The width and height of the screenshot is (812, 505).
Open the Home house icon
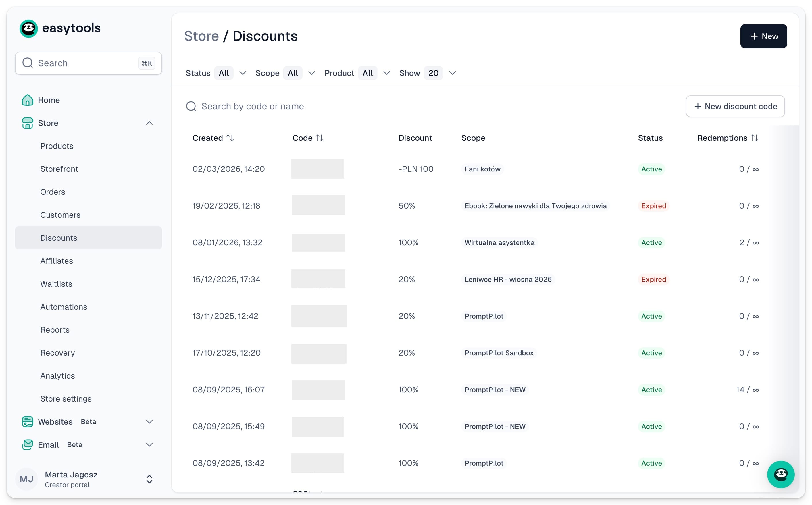tap(27, 100)
